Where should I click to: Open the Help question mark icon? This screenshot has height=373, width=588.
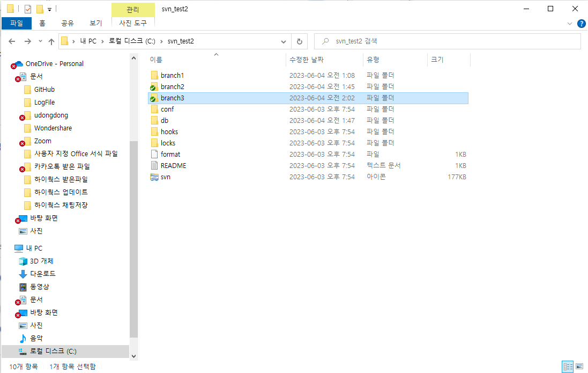pos(581,24)
